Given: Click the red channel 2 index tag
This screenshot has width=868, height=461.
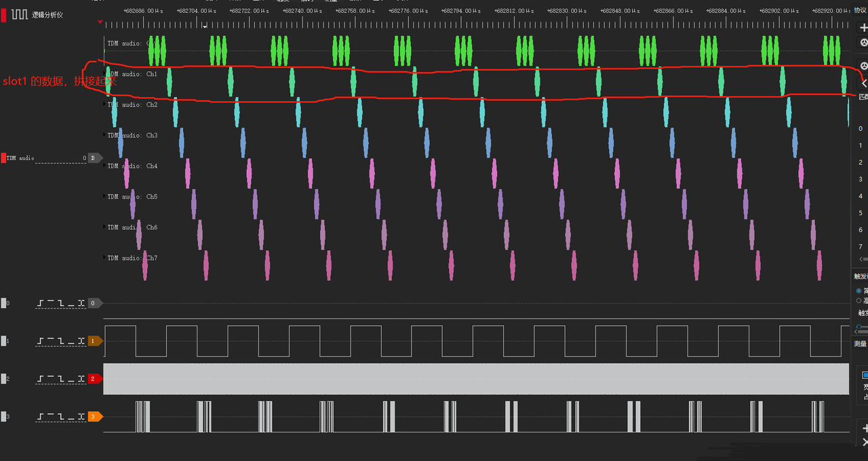Looking at the screenshot, I should (x=95, y=379).
